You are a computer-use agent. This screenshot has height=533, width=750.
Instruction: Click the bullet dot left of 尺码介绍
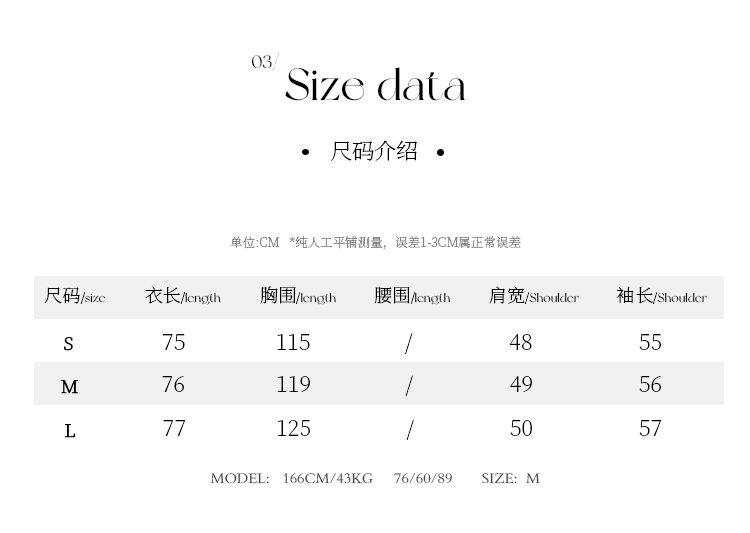point(306,153)
